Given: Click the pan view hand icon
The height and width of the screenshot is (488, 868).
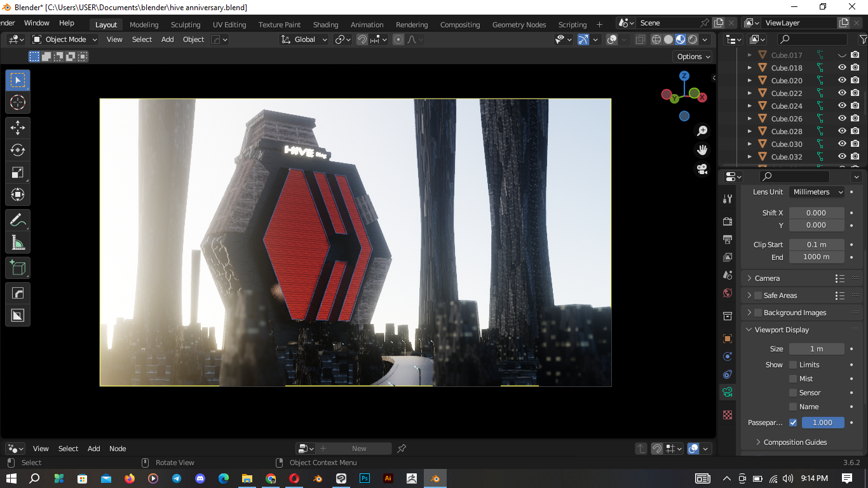Looking at the screenshot, I should pos(702,150).
